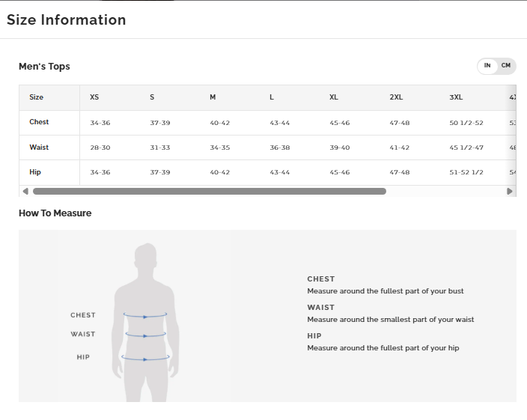Click the 3XL chest value 50 1/2-52
Viewport: 527px width, 420px height.
466,123
